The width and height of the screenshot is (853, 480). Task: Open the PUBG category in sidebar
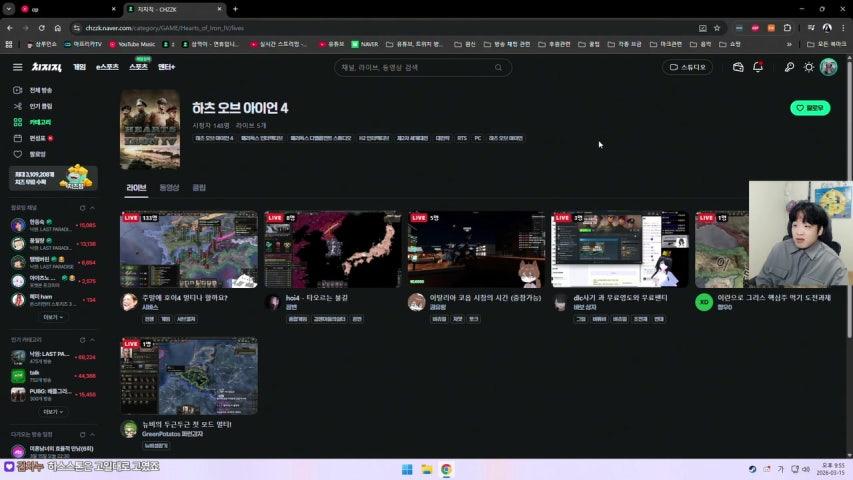click(x=53, y=394)
